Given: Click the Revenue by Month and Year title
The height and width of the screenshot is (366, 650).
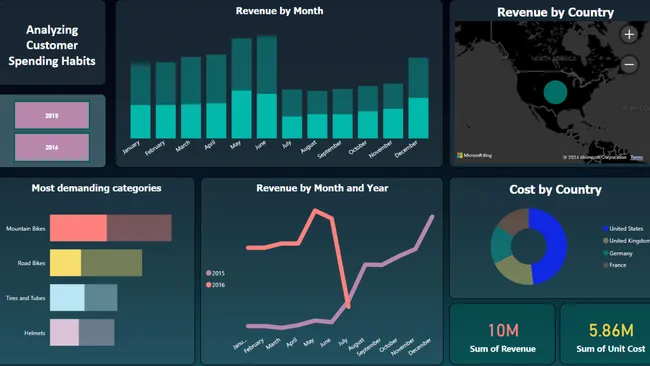Looking at the screenshot, I should tap(322, 188).
